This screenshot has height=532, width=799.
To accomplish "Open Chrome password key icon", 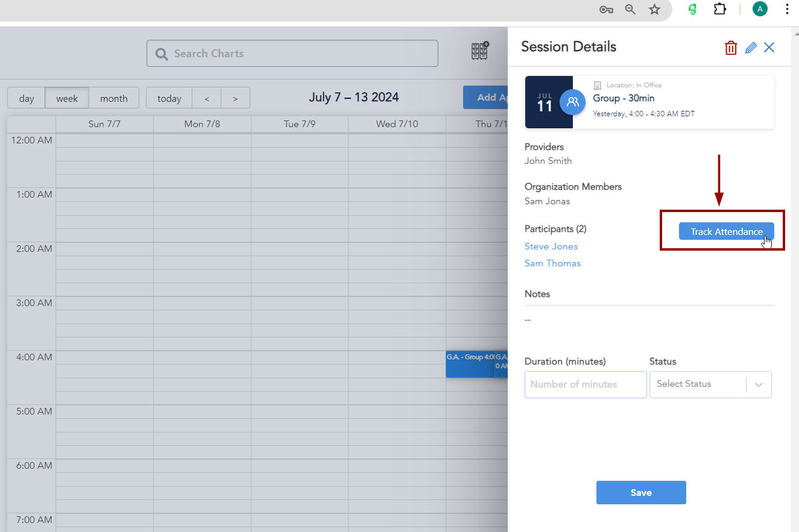I will pos(606,10).
